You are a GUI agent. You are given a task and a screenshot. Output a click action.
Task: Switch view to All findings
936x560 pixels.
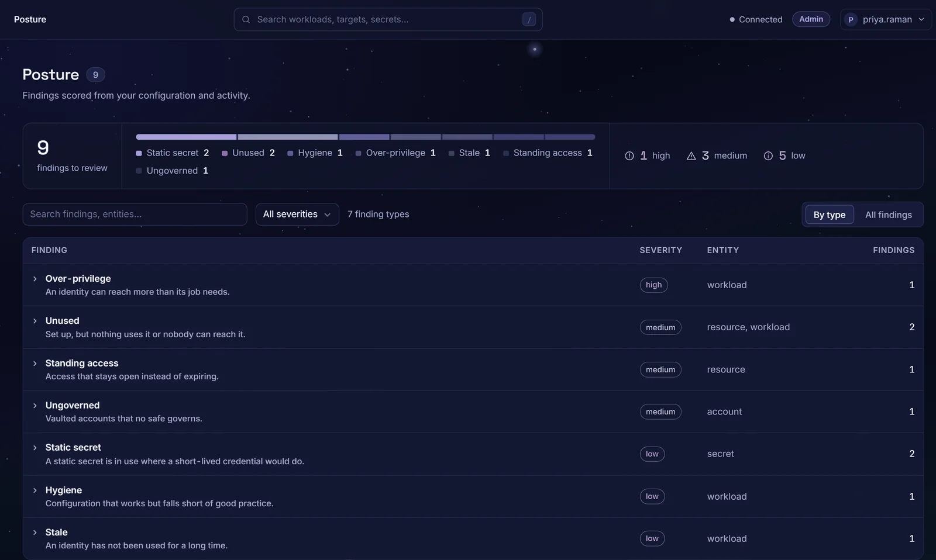(888, 215)
